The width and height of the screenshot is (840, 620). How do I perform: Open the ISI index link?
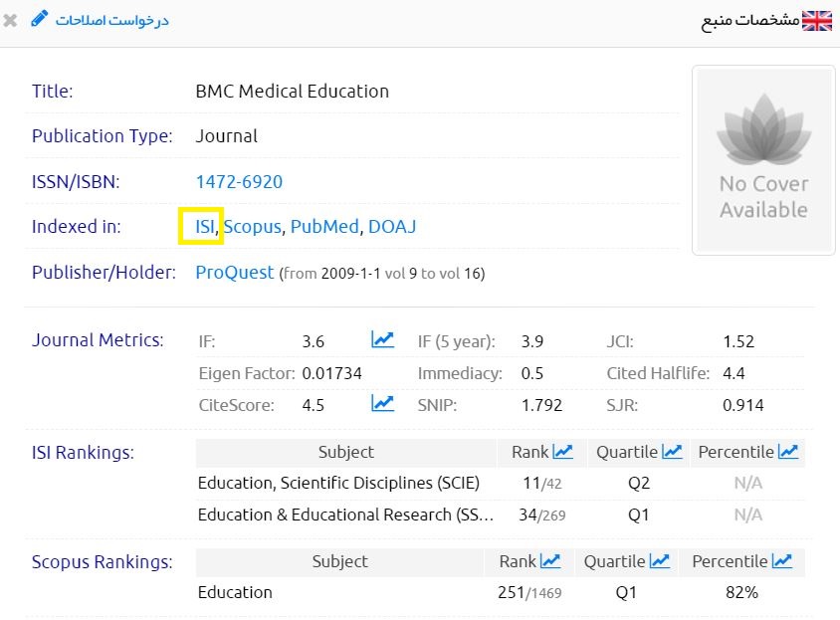tap(205, 227)
